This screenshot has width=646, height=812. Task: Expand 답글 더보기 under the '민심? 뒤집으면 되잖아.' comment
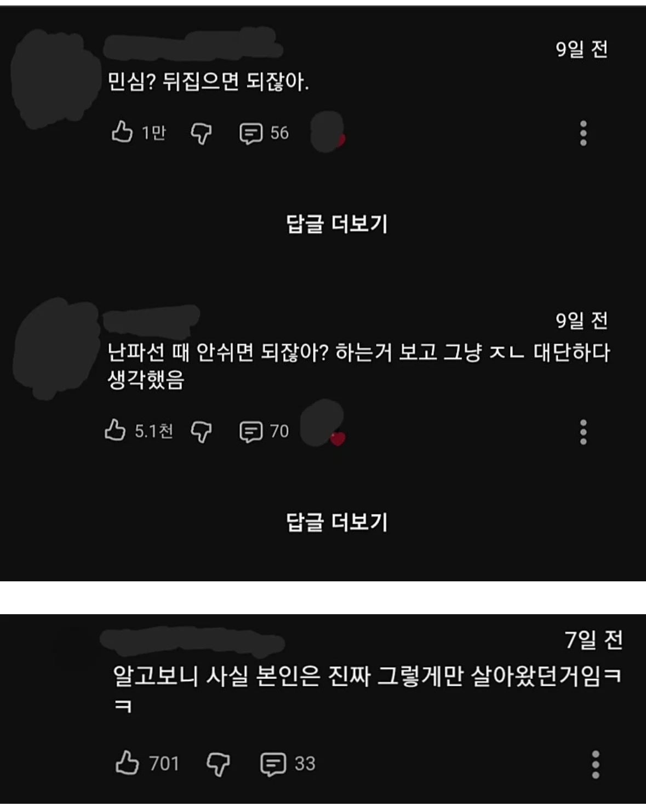(336, 224)
